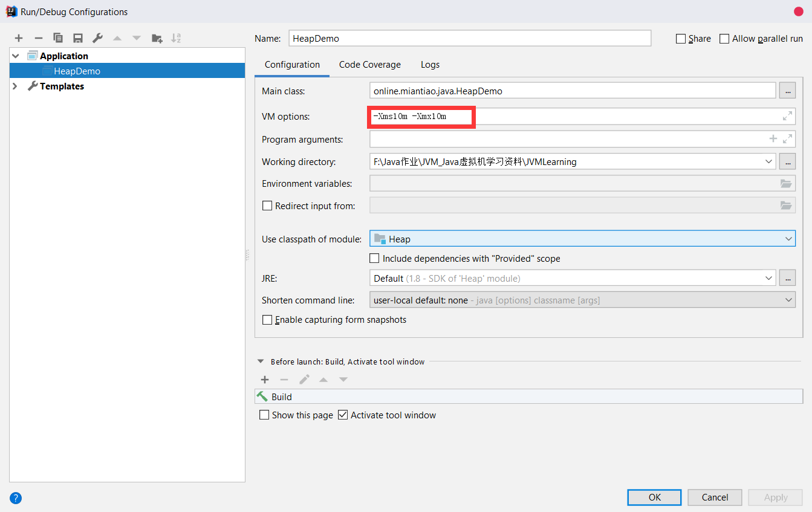Browse for Main class with ellipsis button
This screenshot has width=812, height=512.
(x=787, y=91)
